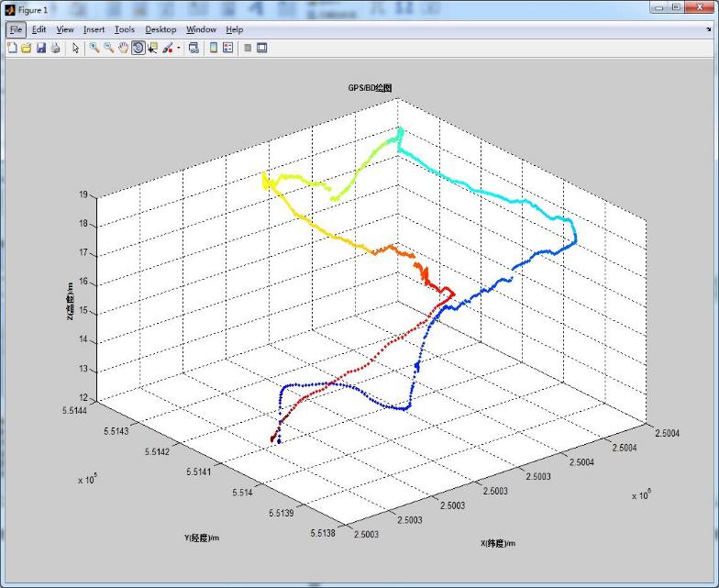Click the Link Plot icon

(194, 48)
